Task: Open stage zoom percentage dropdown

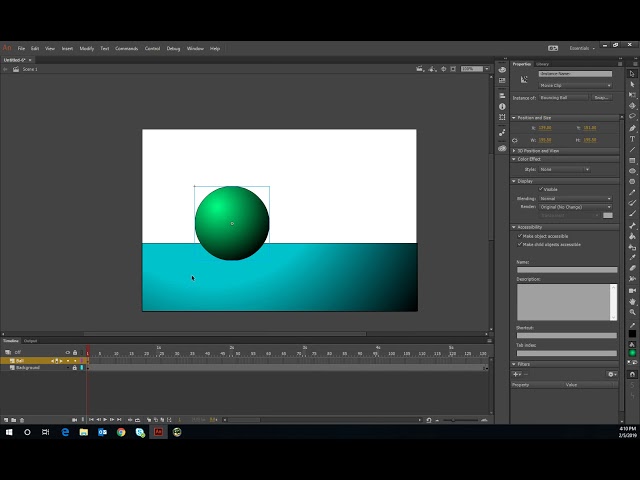Action: [x=487, y=69]
